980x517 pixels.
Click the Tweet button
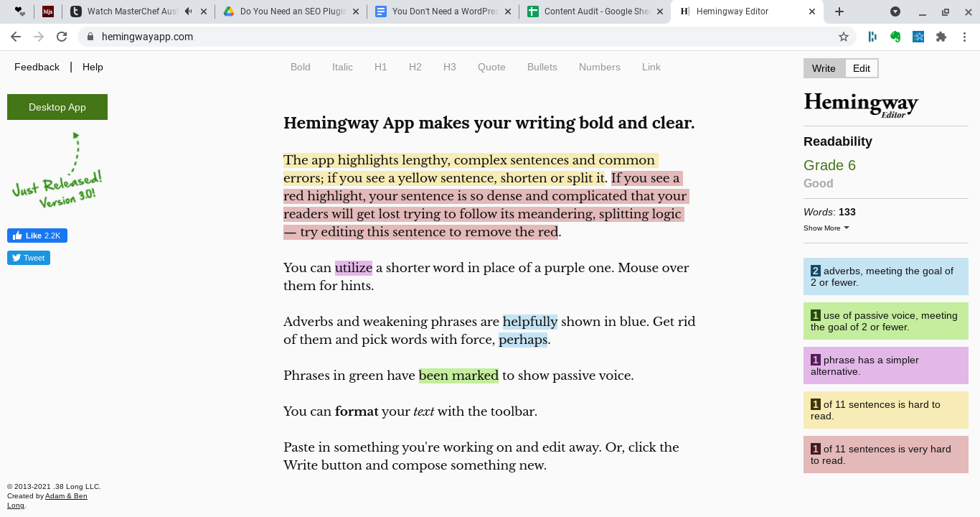pyautogui.click(x=29, y=258)
